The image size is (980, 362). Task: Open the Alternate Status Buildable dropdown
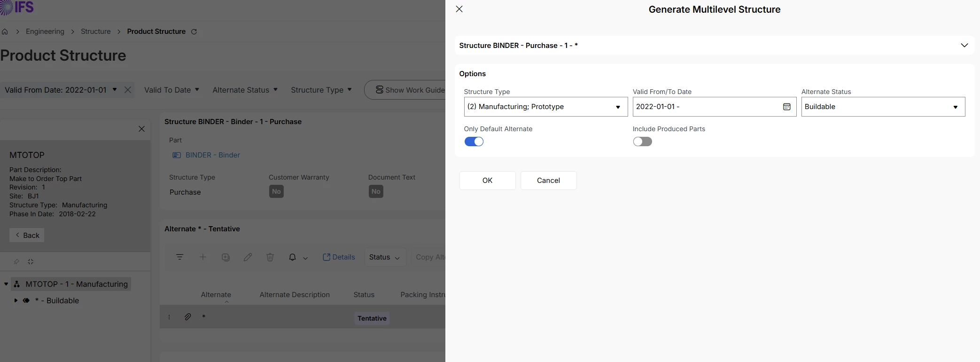pos(883,107)
